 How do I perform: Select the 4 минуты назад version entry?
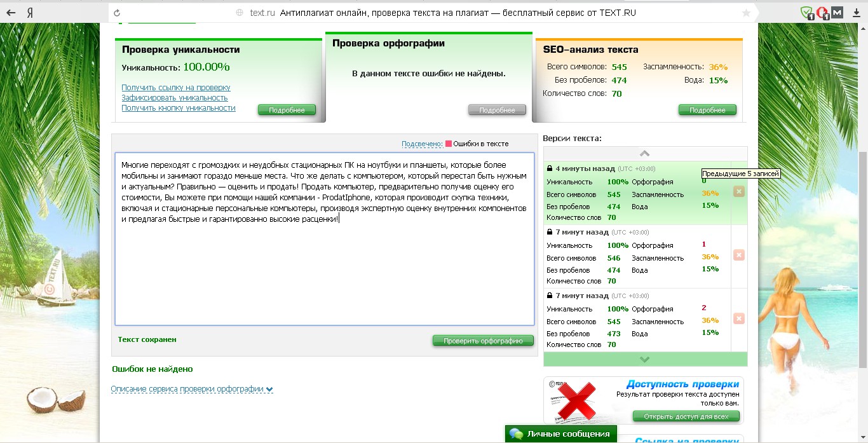coord(637,193)
